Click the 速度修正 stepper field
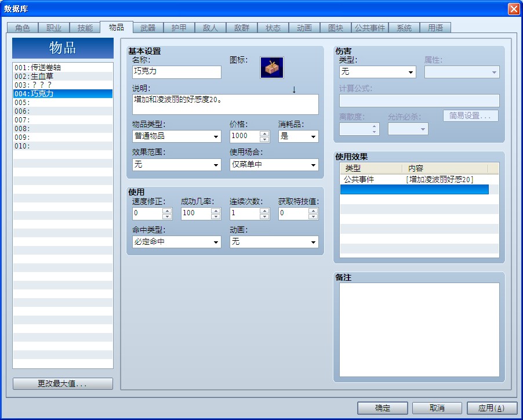Viewport: 523px width, 420px height. coord(152,213)
